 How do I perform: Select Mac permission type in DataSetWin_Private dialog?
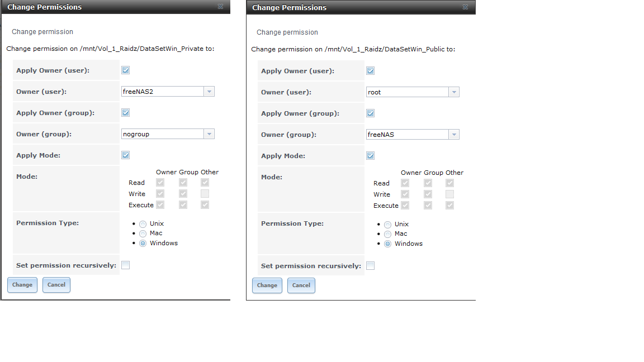coord(143,234)
